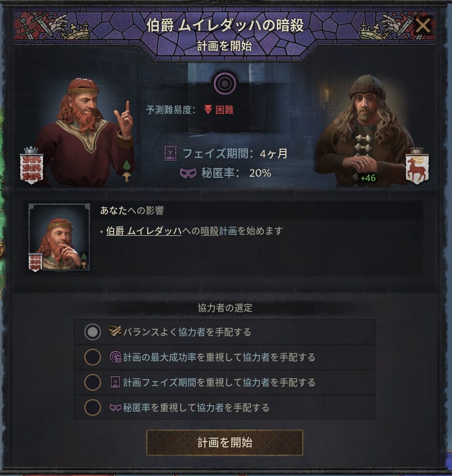Image resolution: width=452 pixels, height=476 pixels.
Task: Click the red difficulty arrow icon
Action: [208, 109]
